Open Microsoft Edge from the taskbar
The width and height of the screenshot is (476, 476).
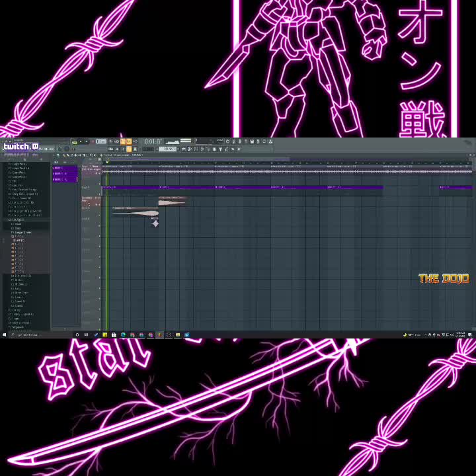123,335
